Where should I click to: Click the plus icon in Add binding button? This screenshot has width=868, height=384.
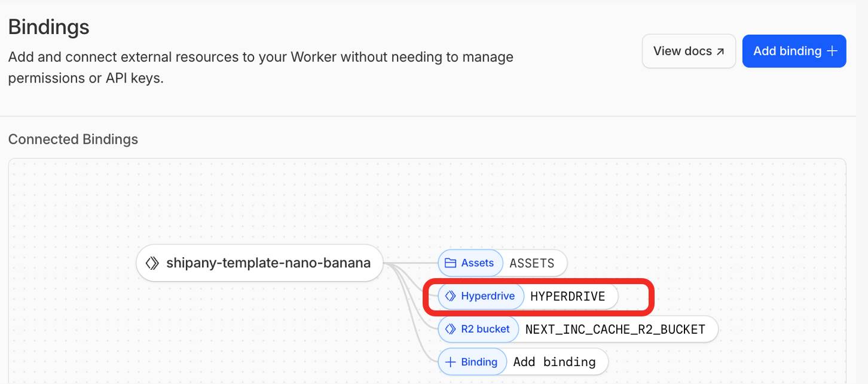click(832, 51)
